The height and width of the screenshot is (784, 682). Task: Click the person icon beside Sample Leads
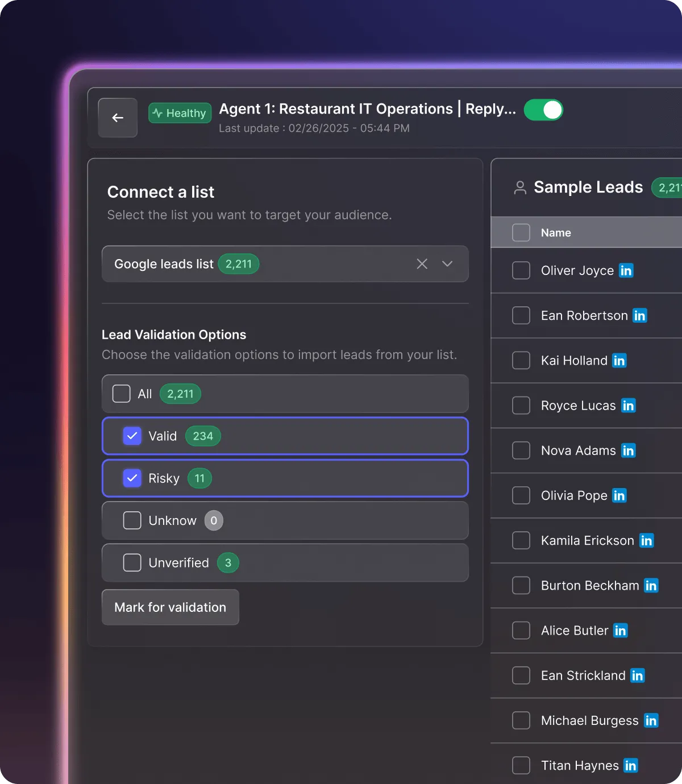520,187
